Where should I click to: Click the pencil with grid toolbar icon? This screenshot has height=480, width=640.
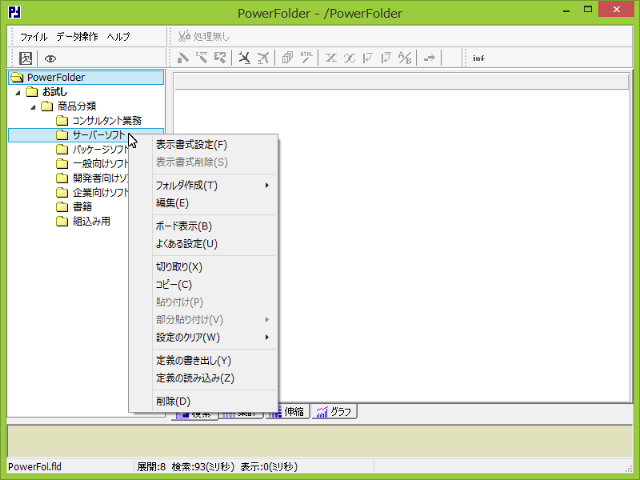pos(220,58)
